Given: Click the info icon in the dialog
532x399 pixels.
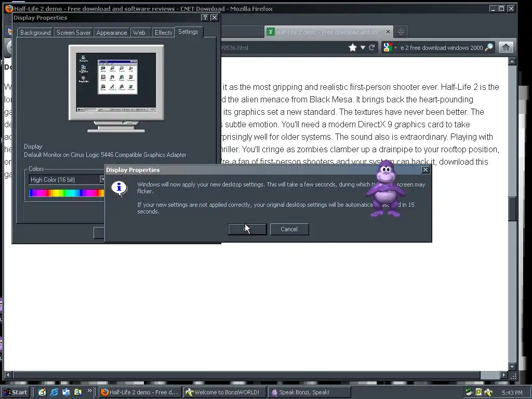Looking at the screenshot, I should (119, 189).
